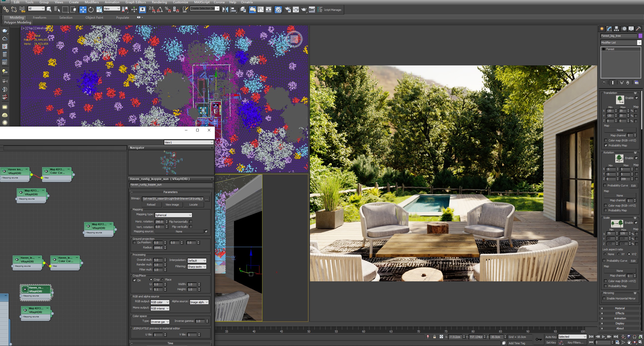The image size is (644, 346).
Task: Open the Motion command panel tab
Action: click(x=624, y=29)
